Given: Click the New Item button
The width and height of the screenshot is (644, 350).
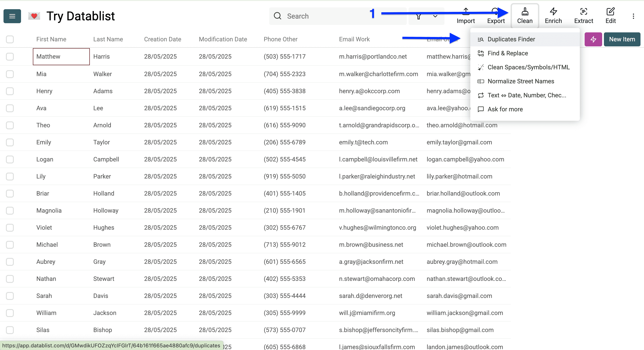Looking at the screenshot, I should click(622, 39).
